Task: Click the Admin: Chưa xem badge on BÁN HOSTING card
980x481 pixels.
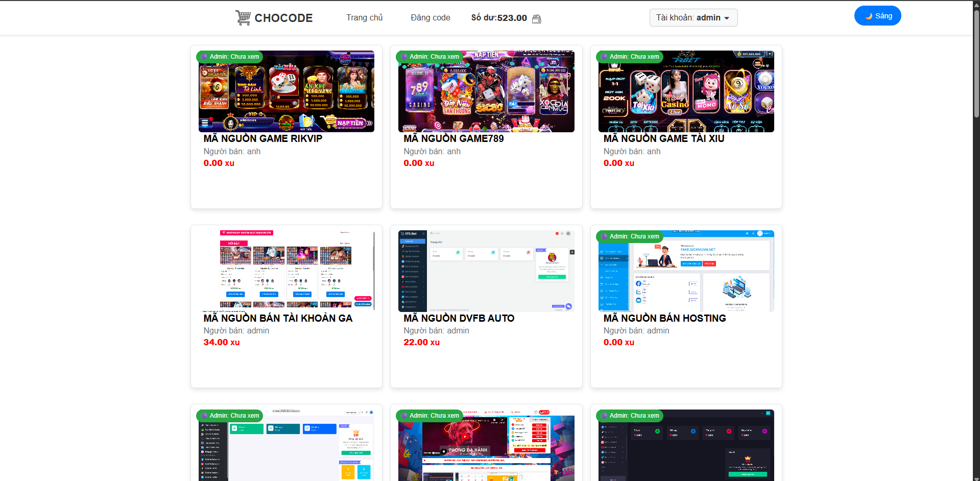Action: (630, 236)
